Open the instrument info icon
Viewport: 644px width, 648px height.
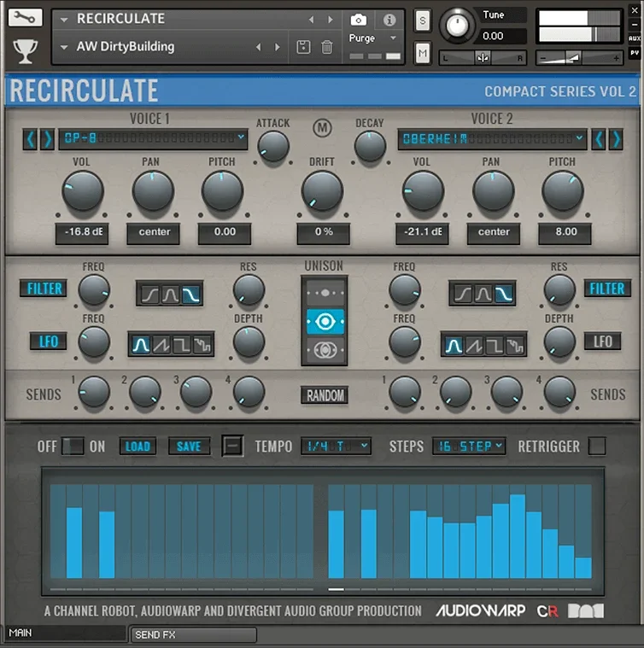tap(389, 20)
